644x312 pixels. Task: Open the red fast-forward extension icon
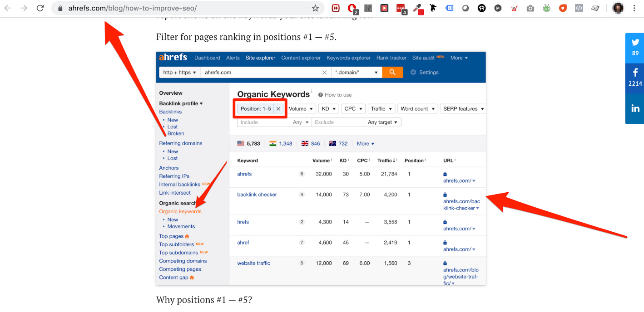[x=336, y=8]
